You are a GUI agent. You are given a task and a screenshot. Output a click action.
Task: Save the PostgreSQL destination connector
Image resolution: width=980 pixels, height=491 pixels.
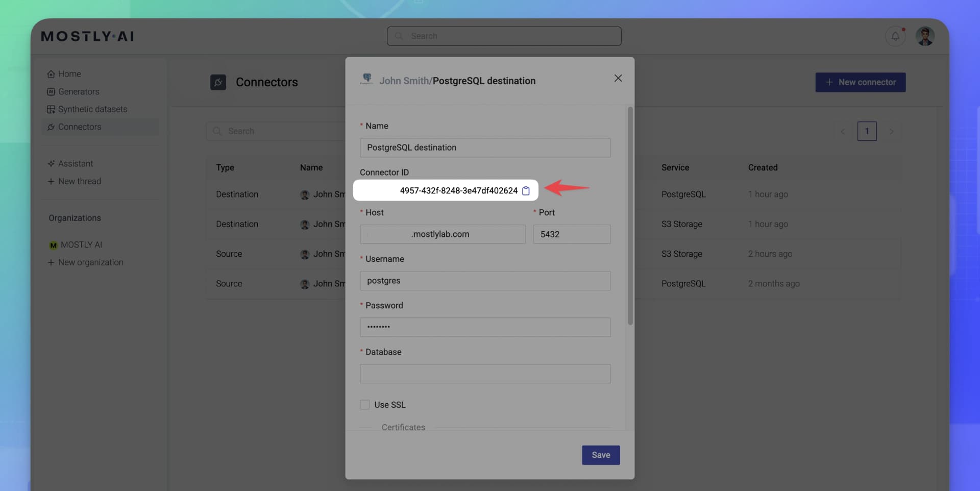click(x=601, y=455)
